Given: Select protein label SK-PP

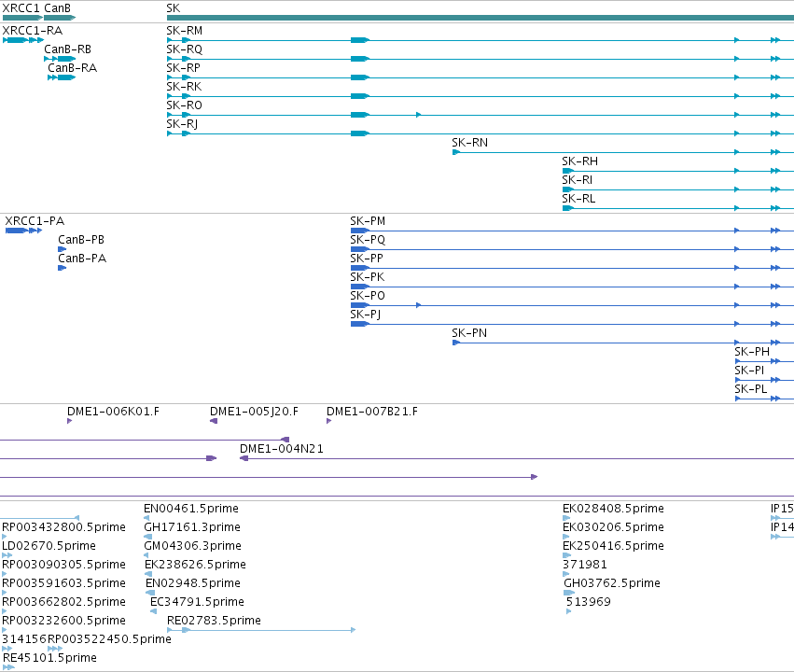Looking at the screenshot, I should click(x=367, y=259).
